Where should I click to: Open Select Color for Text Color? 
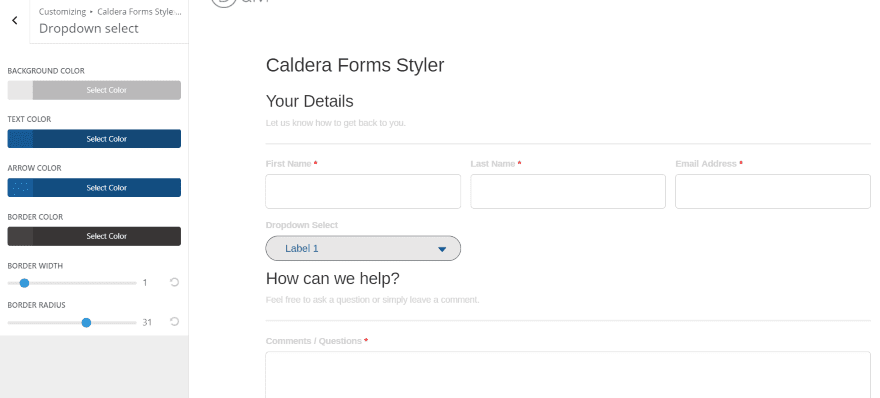coord(107,139)
